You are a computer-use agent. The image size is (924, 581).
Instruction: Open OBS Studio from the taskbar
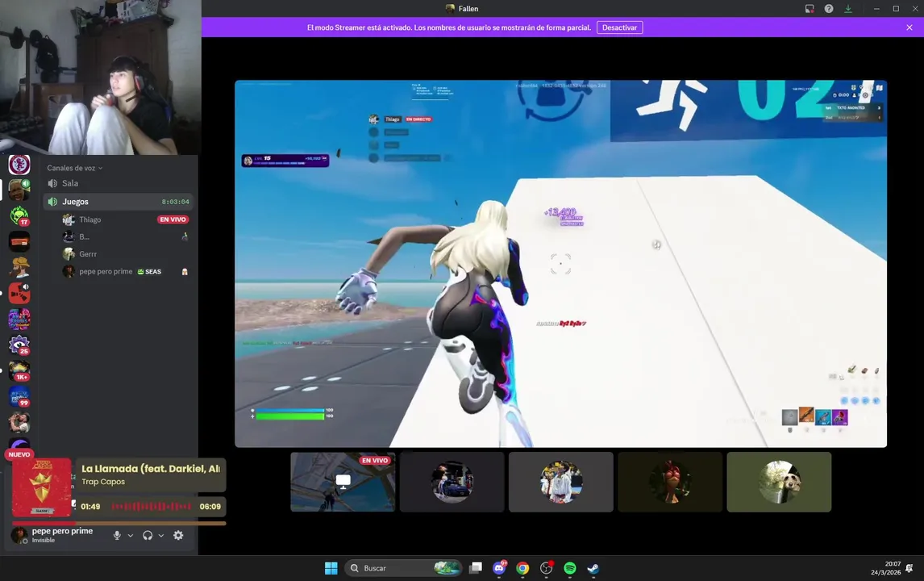pyautogui.click(x=547, y=568)
